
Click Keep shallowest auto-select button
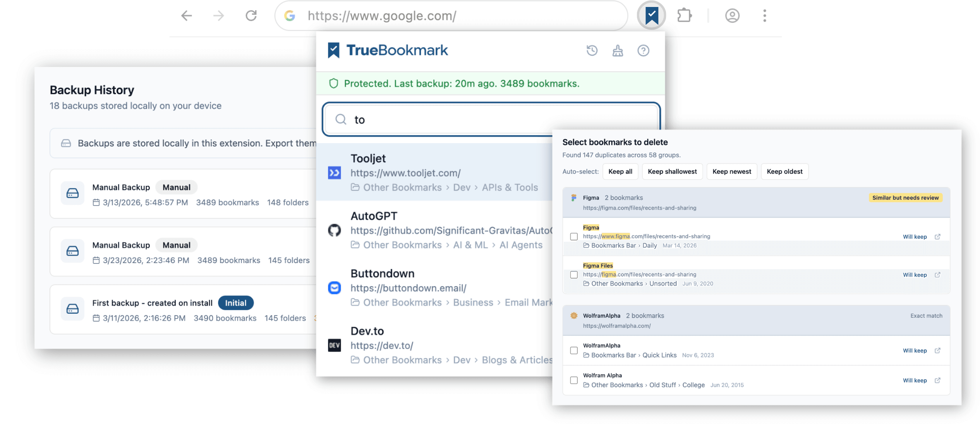click(672, 171)
